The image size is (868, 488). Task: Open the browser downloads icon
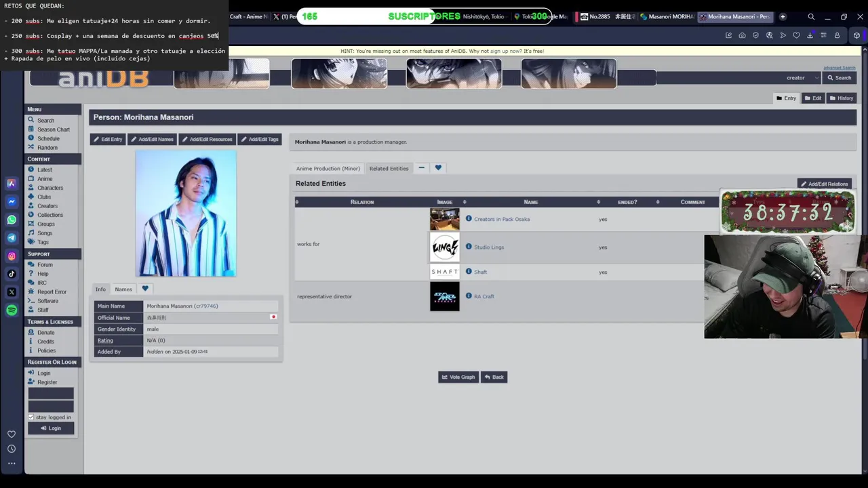[810, 35]
